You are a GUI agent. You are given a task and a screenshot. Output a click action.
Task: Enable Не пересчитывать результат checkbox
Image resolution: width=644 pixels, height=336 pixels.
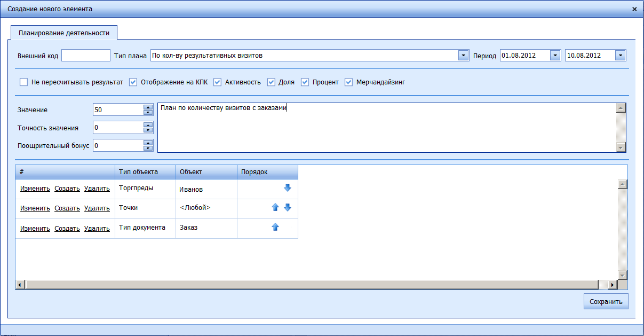click(23, 82)
